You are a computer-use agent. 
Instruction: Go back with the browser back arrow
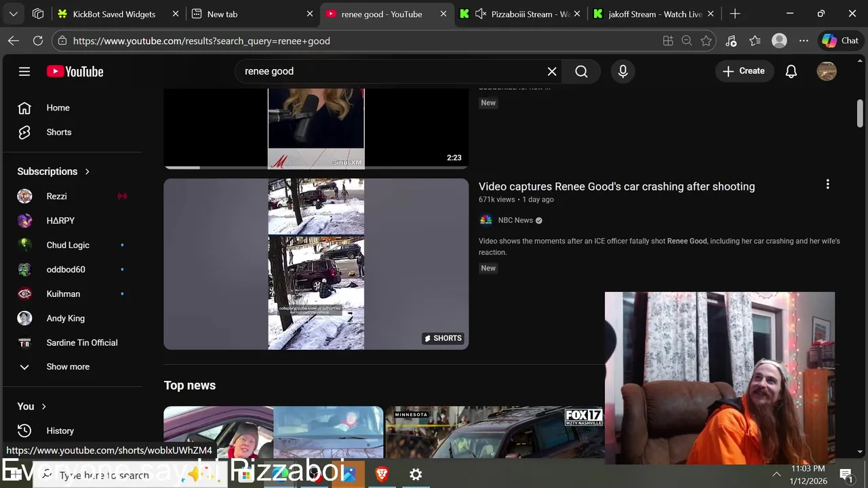14,41
